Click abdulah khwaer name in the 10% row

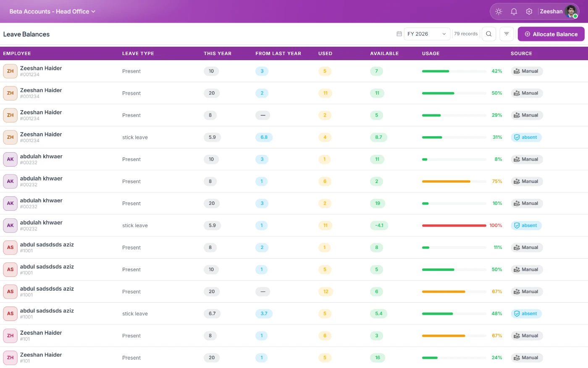(x=41, y=201)
